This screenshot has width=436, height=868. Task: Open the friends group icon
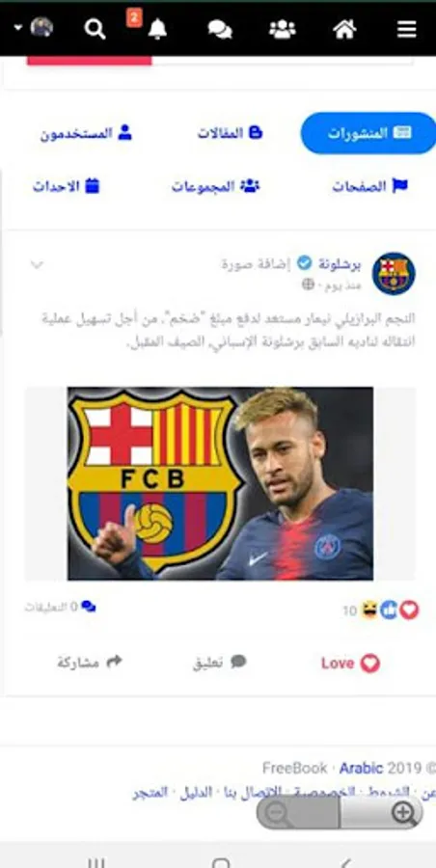tap(283, 29)
